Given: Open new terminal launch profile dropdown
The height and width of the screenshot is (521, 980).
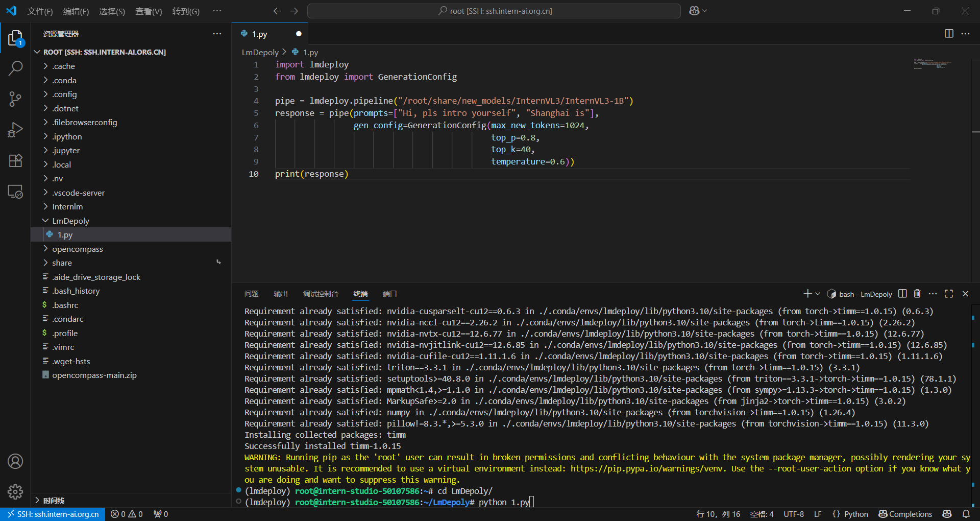Looking at the screenshot, I should (x=818, y=294).
